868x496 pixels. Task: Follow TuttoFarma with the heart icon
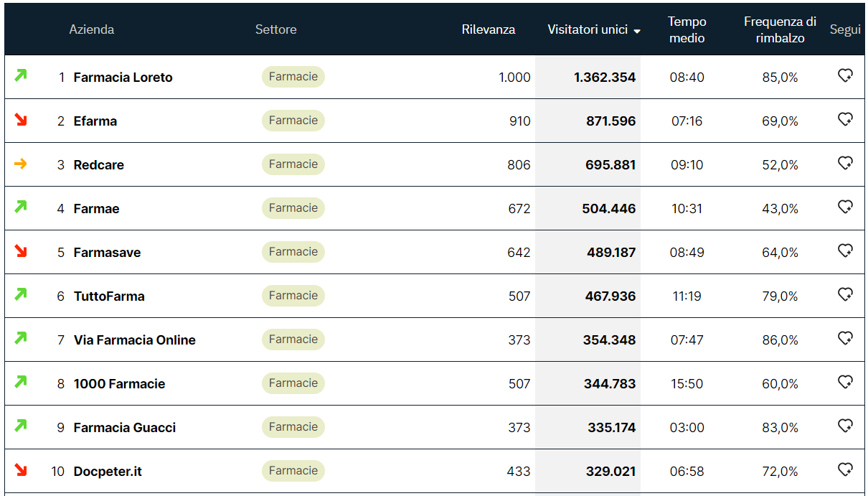click(x=845, y=294)
